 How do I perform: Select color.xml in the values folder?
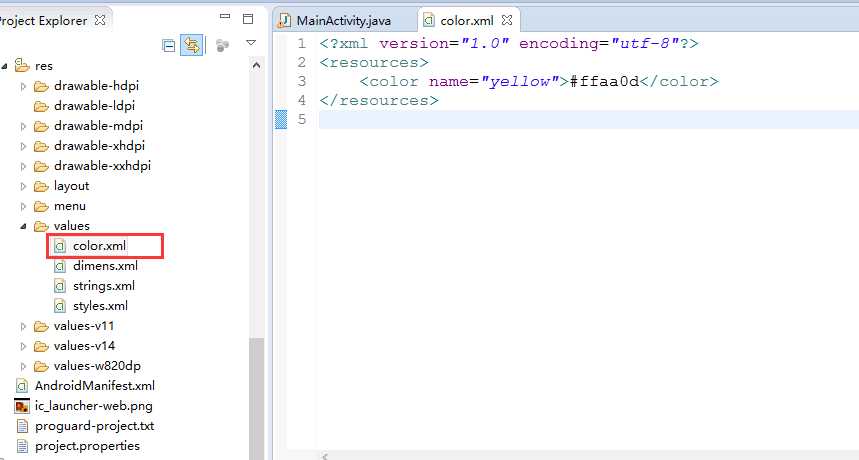(99, 246)
